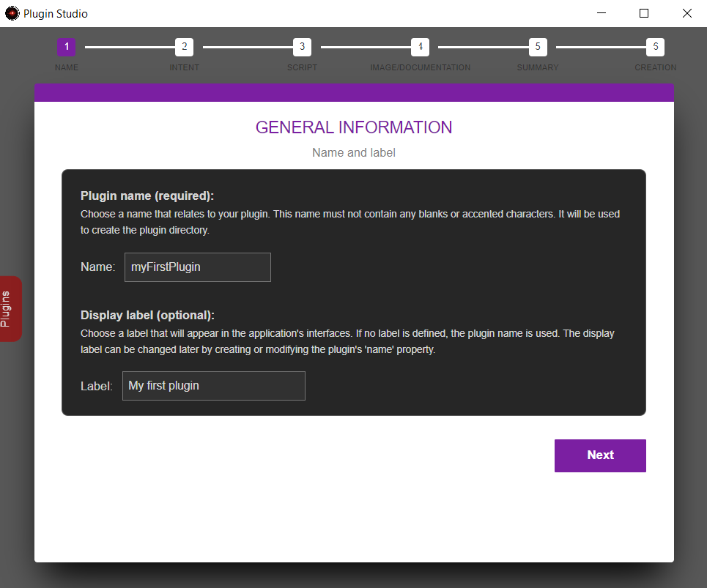Close the Plugin Studio window
The image size is (707, 588).
[x=686, y=13]
